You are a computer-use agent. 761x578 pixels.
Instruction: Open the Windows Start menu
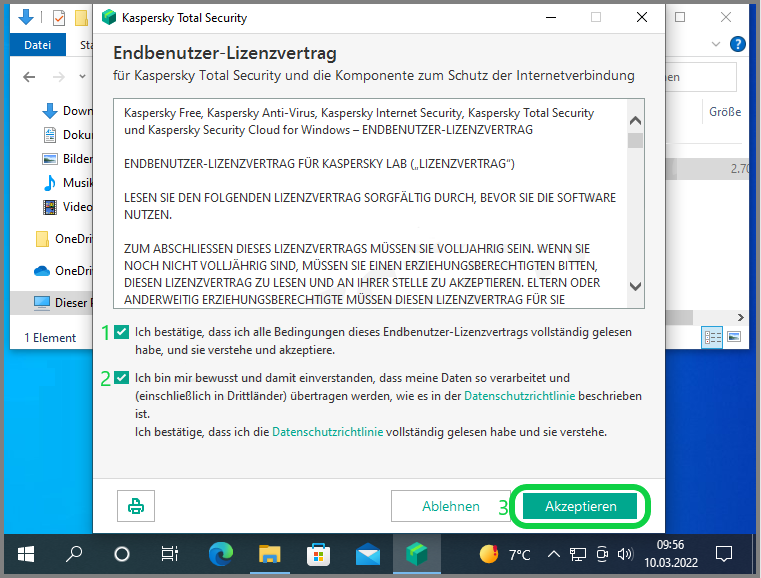[x=26, y=554]
